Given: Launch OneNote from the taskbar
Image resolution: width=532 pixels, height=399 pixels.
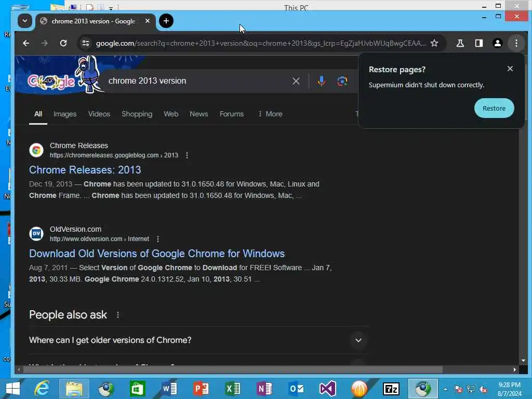Looking at the screenshot, I should pyautogui.click(x=264, y=389).
